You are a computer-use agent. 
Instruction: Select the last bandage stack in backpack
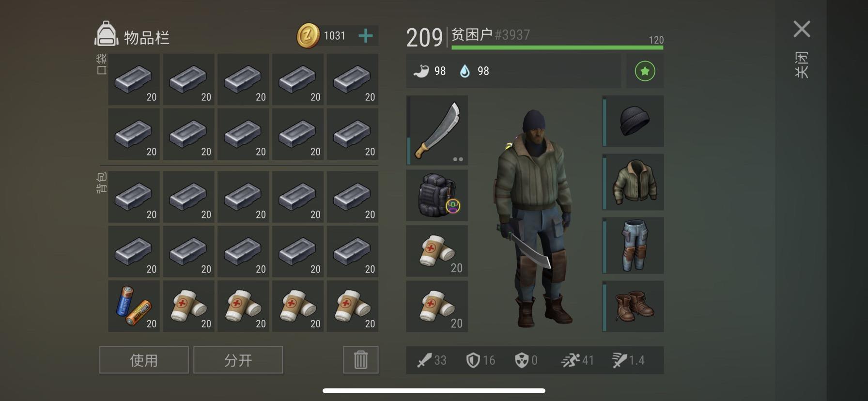[x=353, y=306]
